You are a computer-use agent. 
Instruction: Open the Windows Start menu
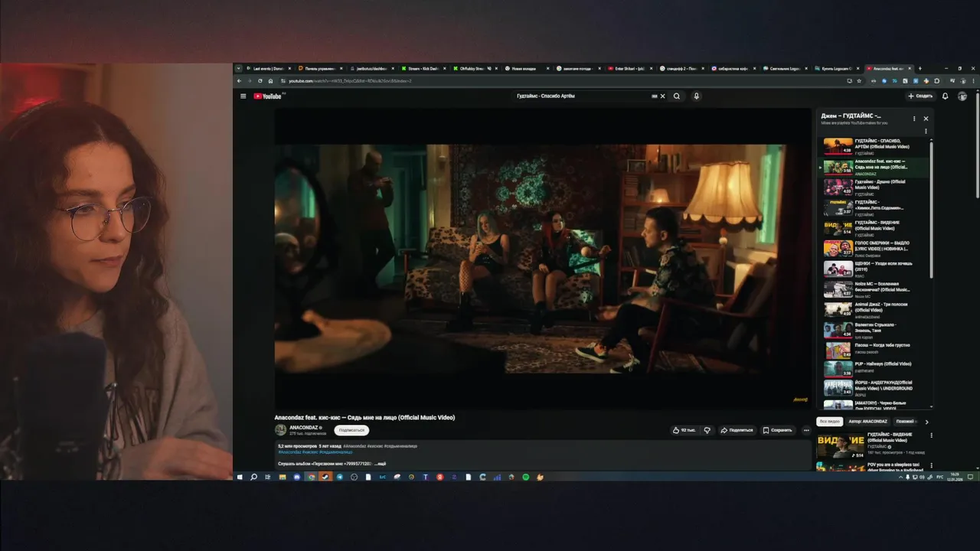[x=240, y=477]
